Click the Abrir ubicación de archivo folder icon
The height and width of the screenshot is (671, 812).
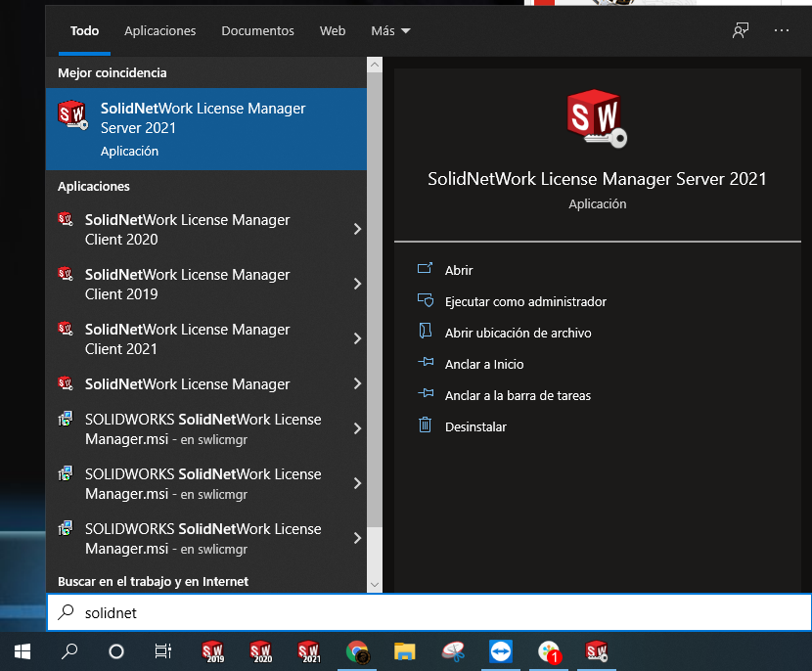(426, 331)
